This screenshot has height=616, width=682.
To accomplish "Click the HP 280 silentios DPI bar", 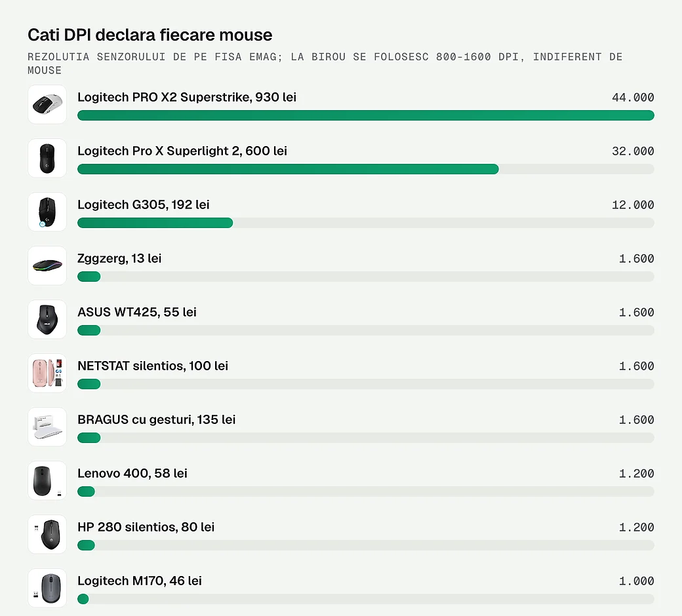I will 366,545.
